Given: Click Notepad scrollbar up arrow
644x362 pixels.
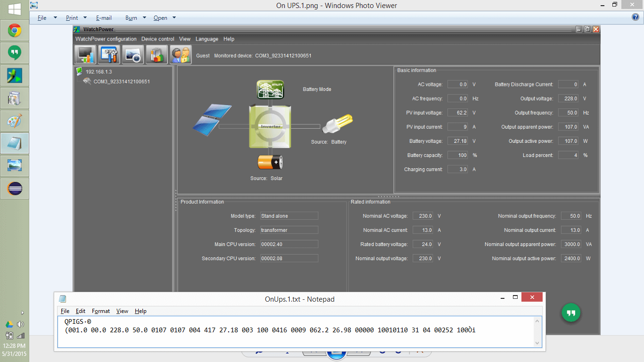Looking at the screenshot, I should (x=538, y=321).
